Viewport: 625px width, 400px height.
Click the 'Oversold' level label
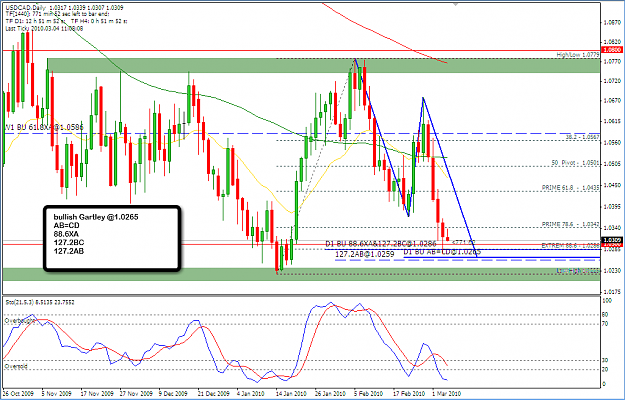pyautogui.click(x=16, y=366)
